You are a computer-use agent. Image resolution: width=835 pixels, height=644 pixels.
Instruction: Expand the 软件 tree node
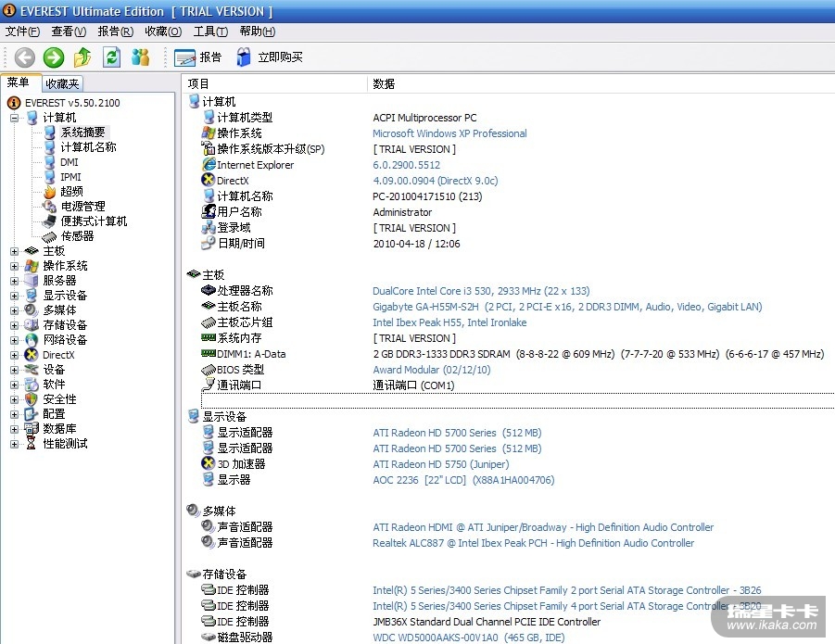pyautogui.click(x=15, y=385)
